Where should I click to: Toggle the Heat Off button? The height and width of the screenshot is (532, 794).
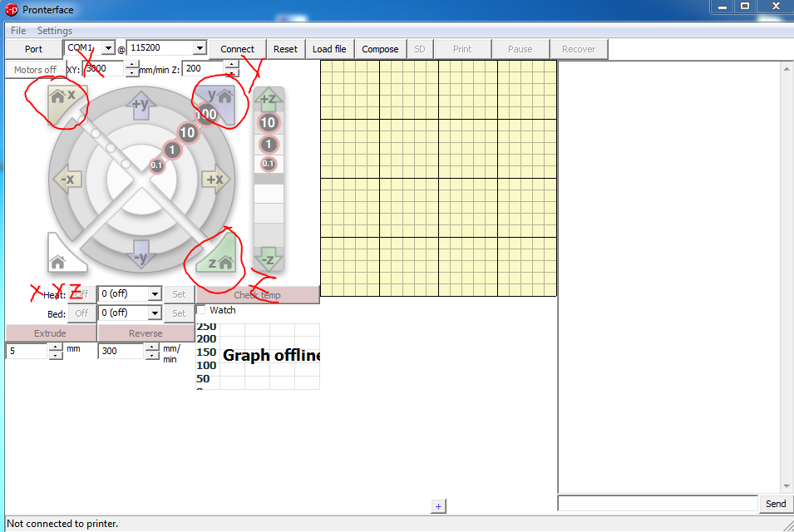[81, 293]
